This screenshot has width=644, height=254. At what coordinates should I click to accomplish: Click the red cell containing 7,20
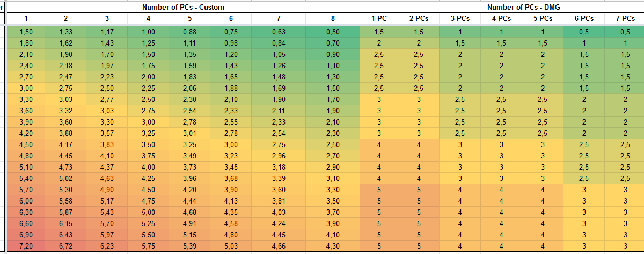(x=25, y=246)
